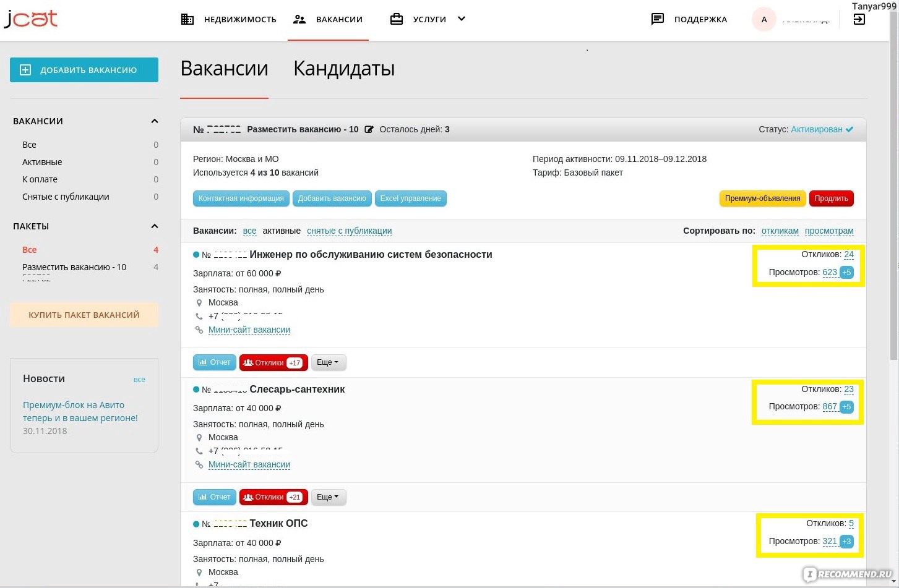Open Поддержка in the header
This screenshot has height=588, width=899.
pyautogui.click(x=700, y=19)
